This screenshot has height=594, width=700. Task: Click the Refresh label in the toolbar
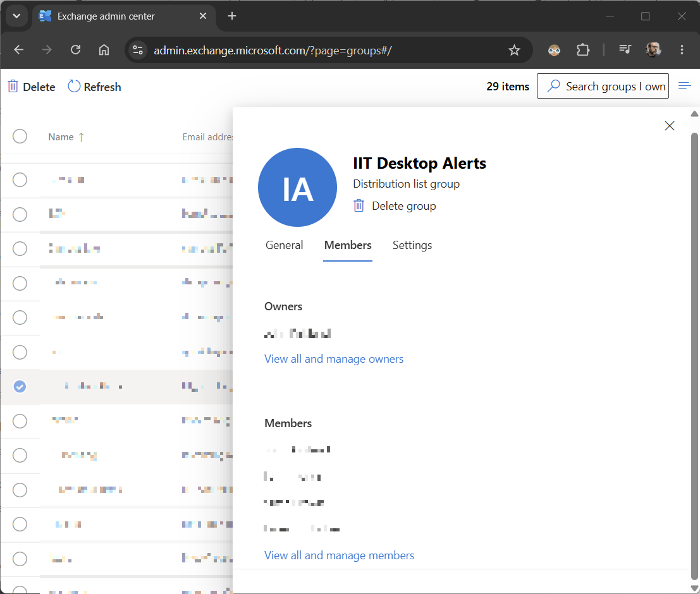tap(102, 87)
